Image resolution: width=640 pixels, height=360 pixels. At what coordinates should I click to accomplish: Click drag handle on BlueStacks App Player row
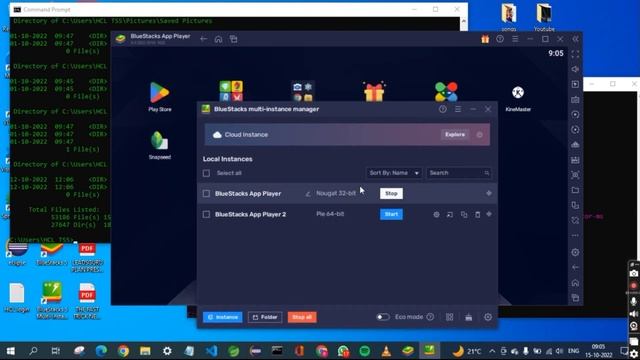coord(489,193)
